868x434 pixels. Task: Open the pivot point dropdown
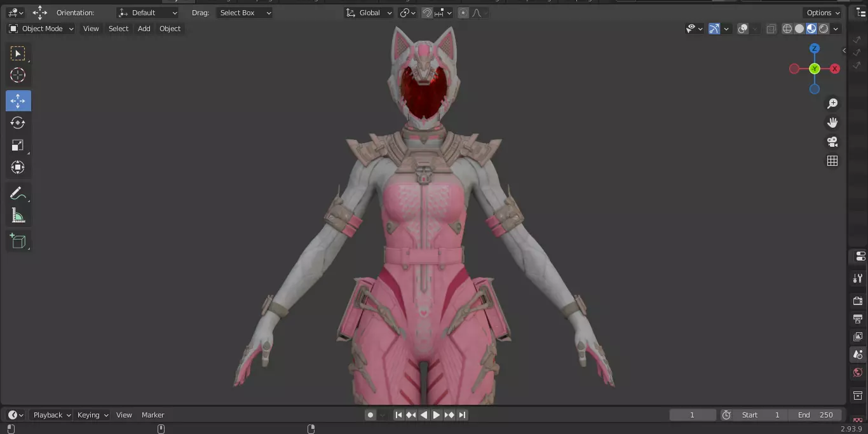pyautogui.click(x=407, y=13)
